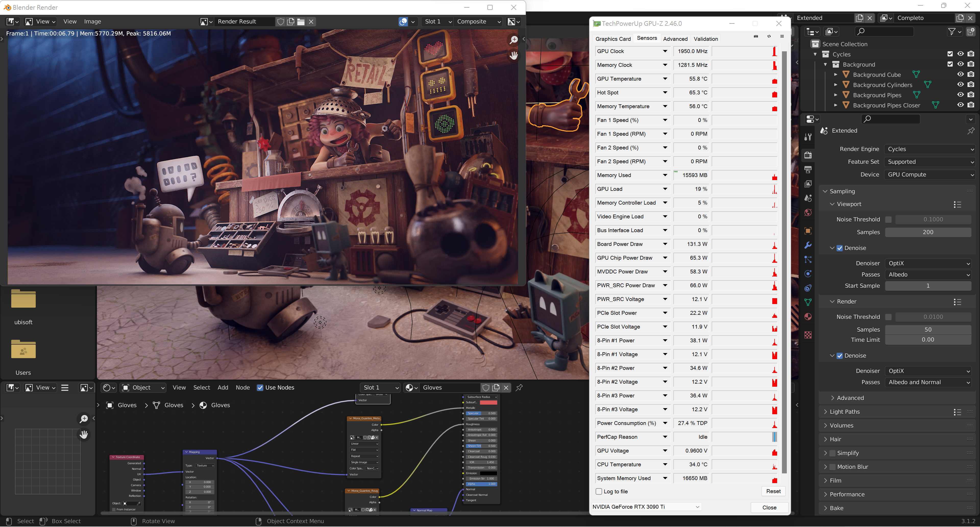Open the Image menu in Blender Render
The image size is (980, 527).
92,22
